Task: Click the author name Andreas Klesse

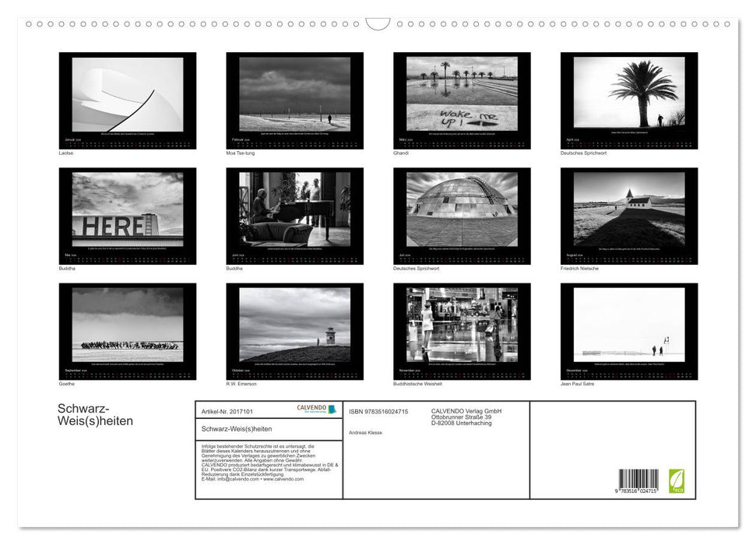Action: tap(365, 432)
